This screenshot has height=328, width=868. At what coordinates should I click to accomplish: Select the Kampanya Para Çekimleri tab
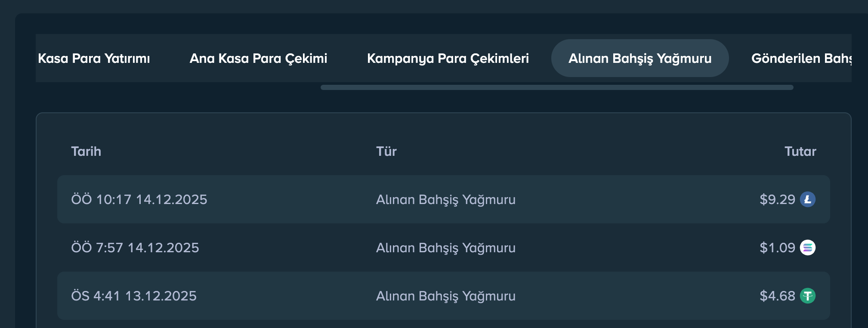[x=448, y=58]
